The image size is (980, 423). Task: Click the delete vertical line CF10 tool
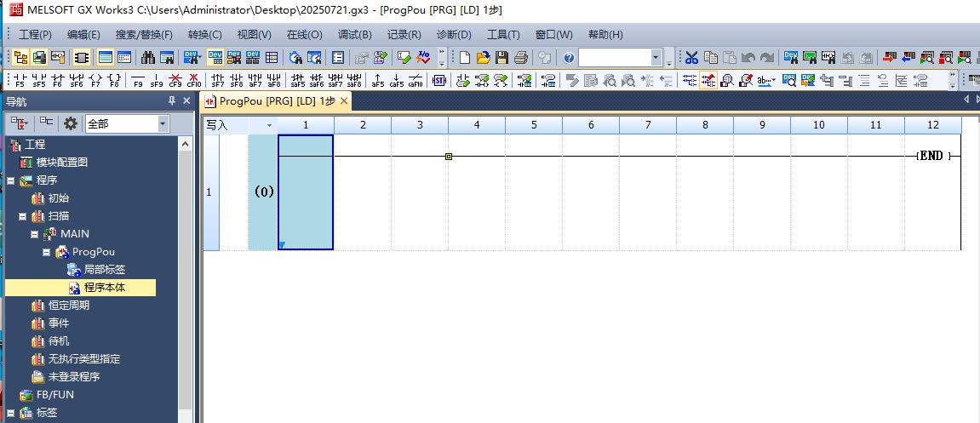tap(194, 80)
